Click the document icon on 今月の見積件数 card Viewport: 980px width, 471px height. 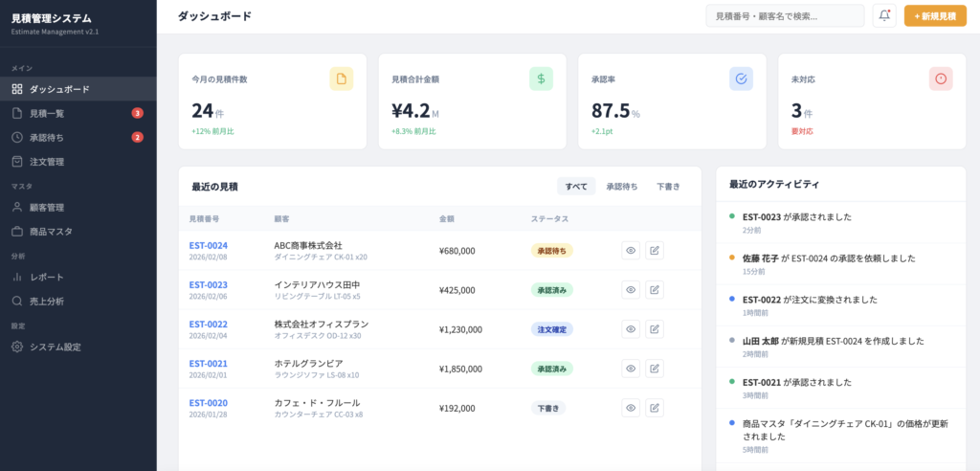[x=342, y=78]
